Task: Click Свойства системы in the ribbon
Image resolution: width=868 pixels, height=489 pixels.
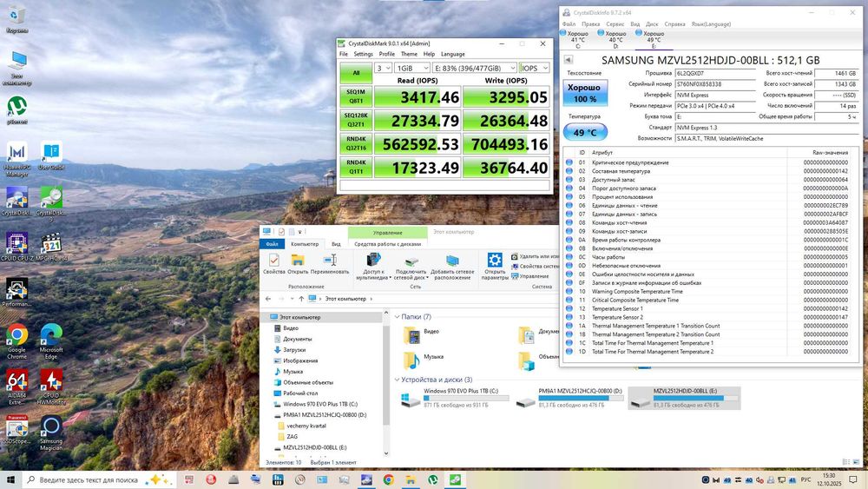Action: coord(535,267)
